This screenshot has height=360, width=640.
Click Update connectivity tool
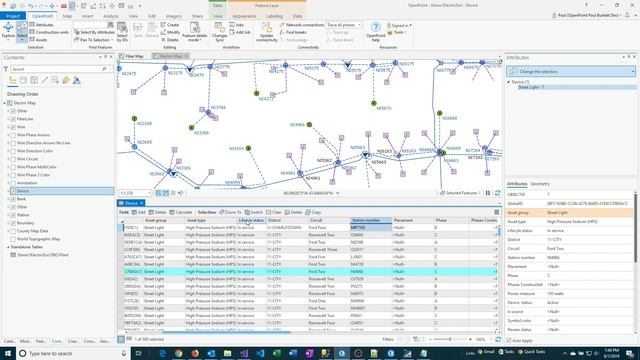267,32
